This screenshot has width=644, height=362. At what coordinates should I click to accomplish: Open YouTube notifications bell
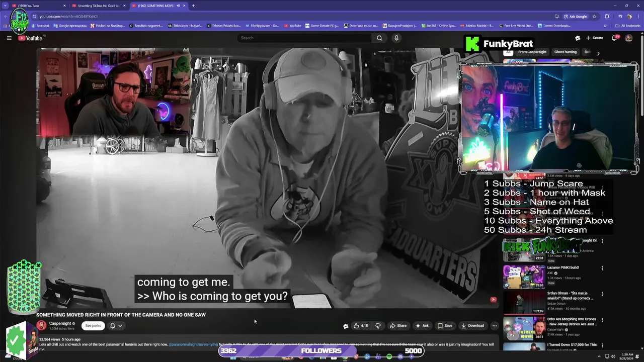pyautogui.click(x=615, y=38)
